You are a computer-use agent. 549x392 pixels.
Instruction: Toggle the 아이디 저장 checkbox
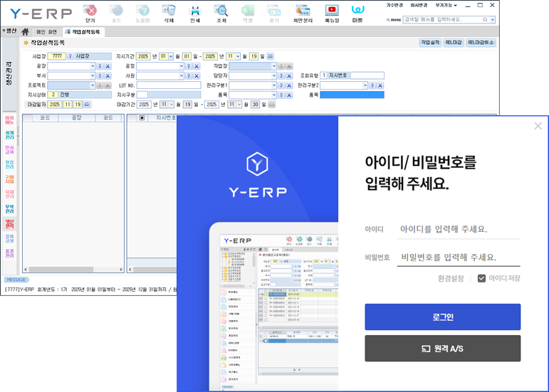(x=482, y=278)
